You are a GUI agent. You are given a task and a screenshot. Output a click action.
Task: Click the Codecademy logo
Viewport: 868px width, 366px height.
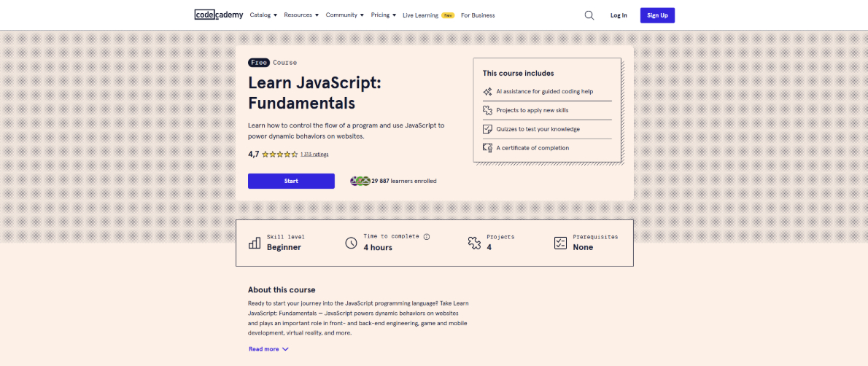219,15
